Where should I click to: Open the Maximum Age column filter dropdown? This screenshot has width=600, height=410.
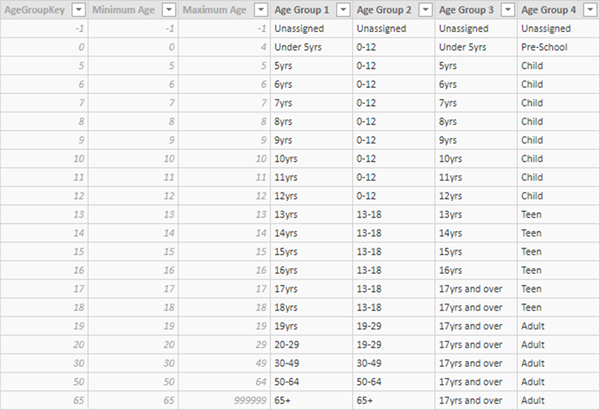258,10
